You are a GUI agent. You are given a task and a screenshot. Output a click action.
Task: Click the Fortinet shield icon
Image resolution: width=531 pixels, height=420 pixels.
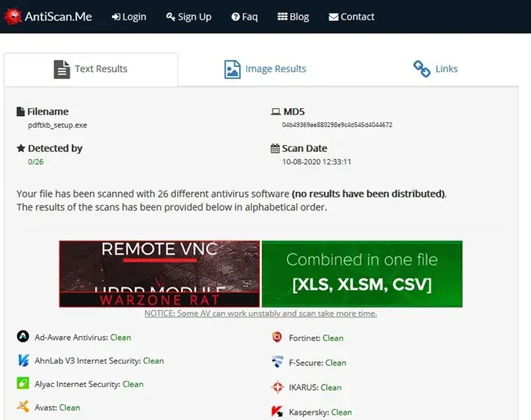click(x=278, y=337)
